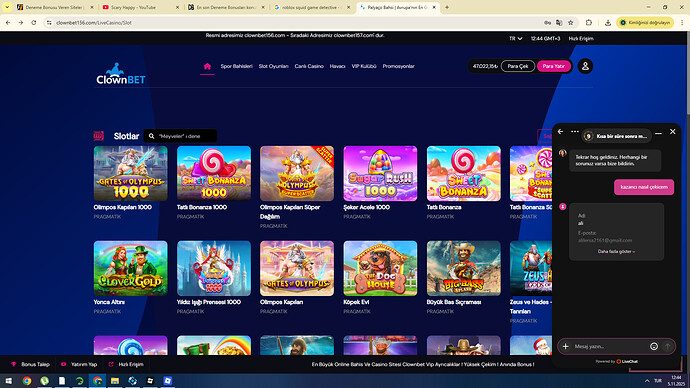
Task: Click the home icon in the navigation bar
Action: pos(207,66)
